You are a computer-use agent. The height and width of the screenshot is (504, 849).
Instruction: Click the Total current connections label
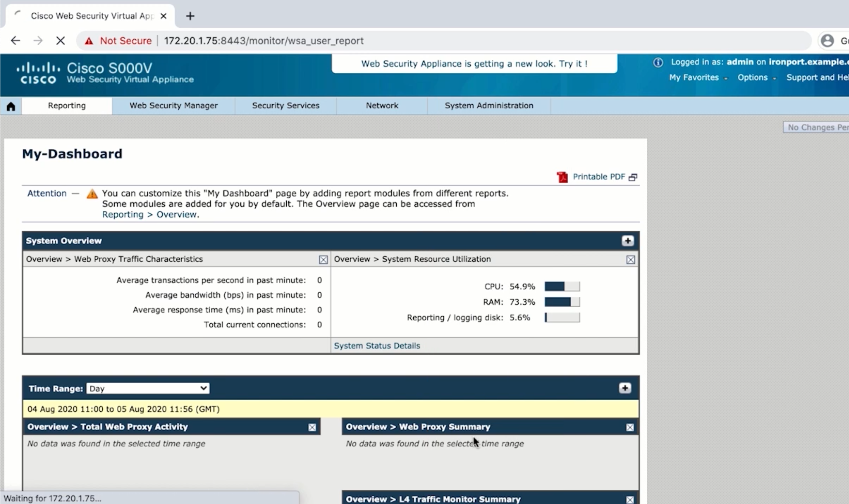[255, 325]
